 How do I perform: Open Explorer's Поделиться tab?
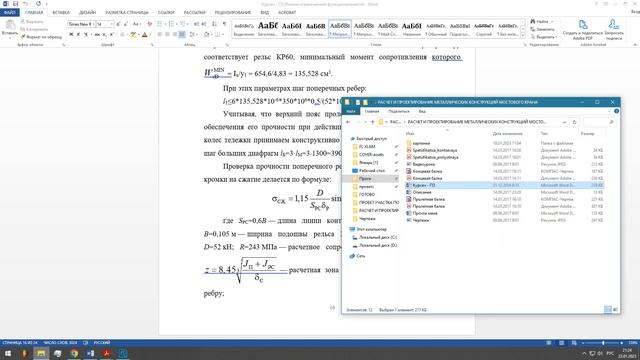click(x=399, y=111)
